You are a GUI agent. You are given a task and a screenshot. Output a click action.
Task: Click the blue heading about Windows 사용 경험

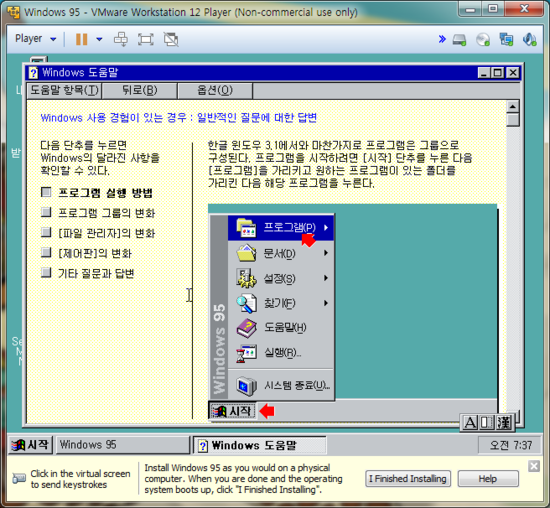pyautogui.click(x=179, y=118)
